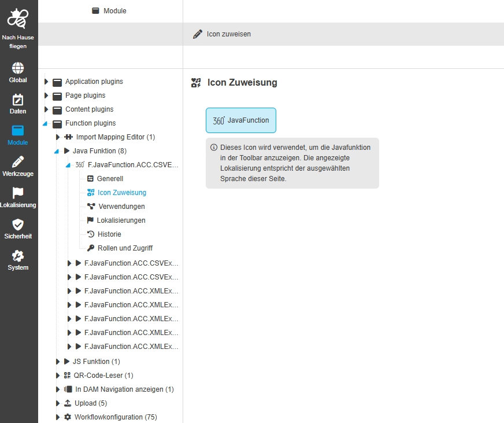504x423 pixels.
Task: Click the Module icon in top breadcrumb
Action: click(95, 10)
